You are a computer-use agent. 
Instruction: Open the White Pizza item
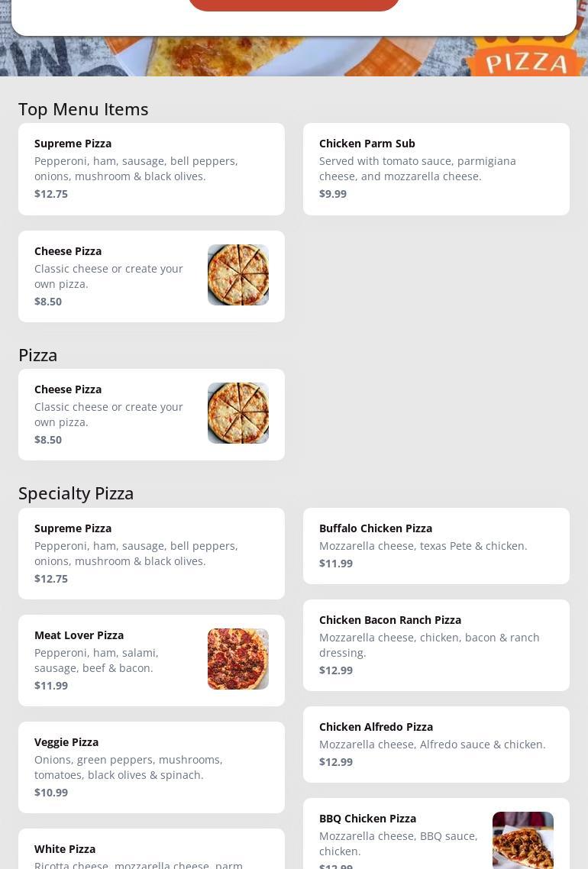[x=151, y=851]
